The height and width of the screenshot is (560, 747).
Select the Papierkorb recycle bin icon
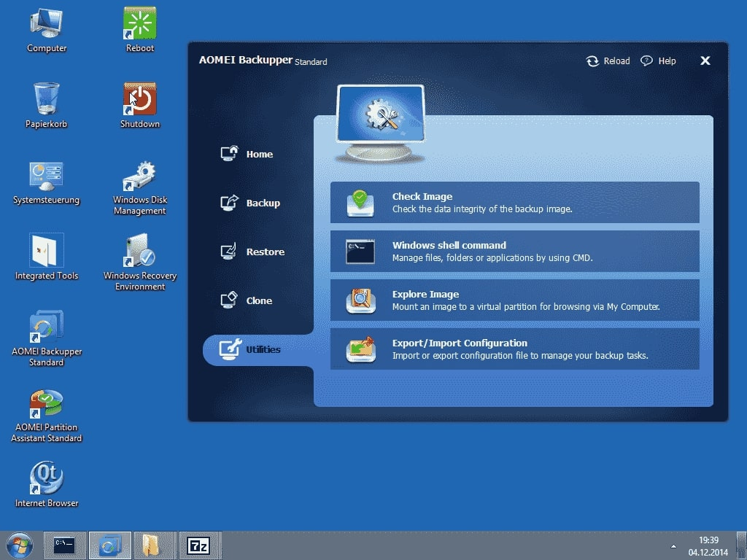pyautogui.click(x=46, y=106)
